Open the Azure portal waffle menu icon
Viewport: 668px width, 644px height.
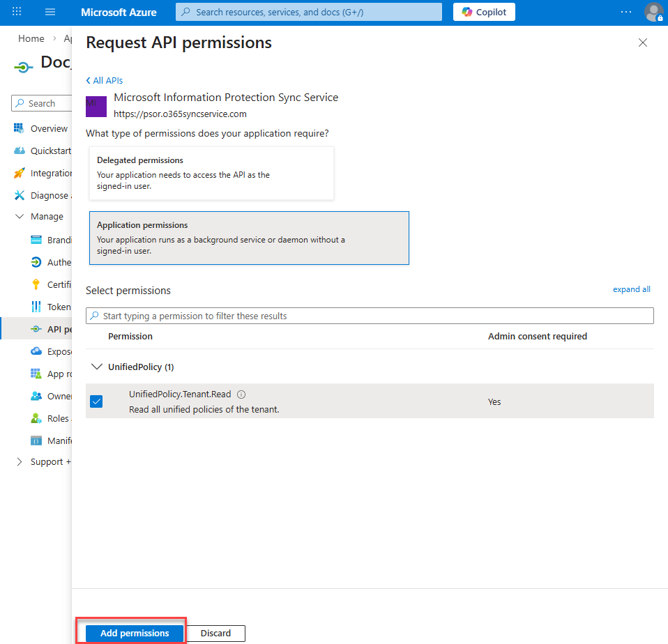pos(17,12)
